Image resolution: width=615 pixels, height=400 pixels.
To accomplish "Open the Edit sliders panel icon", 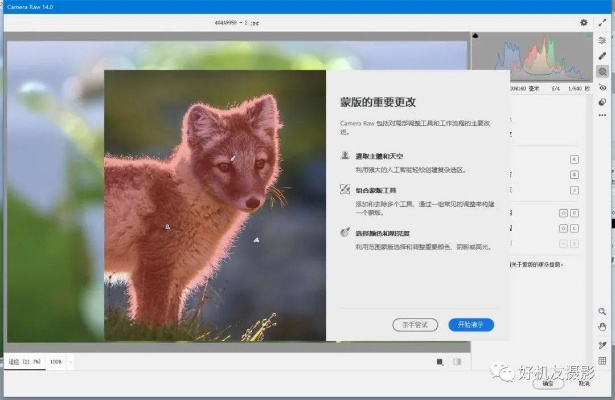I will point(602,40).
